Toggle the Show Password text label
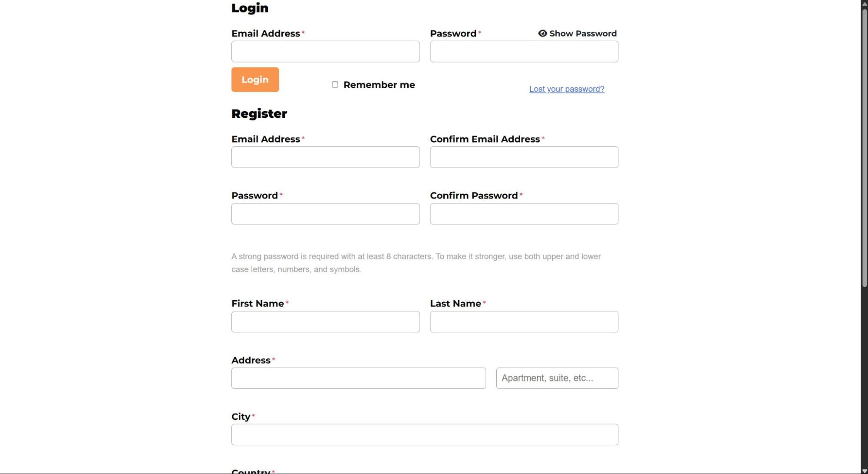Image resolution: width=868 pixels, height=474 pixels. (x=583, y=33)
